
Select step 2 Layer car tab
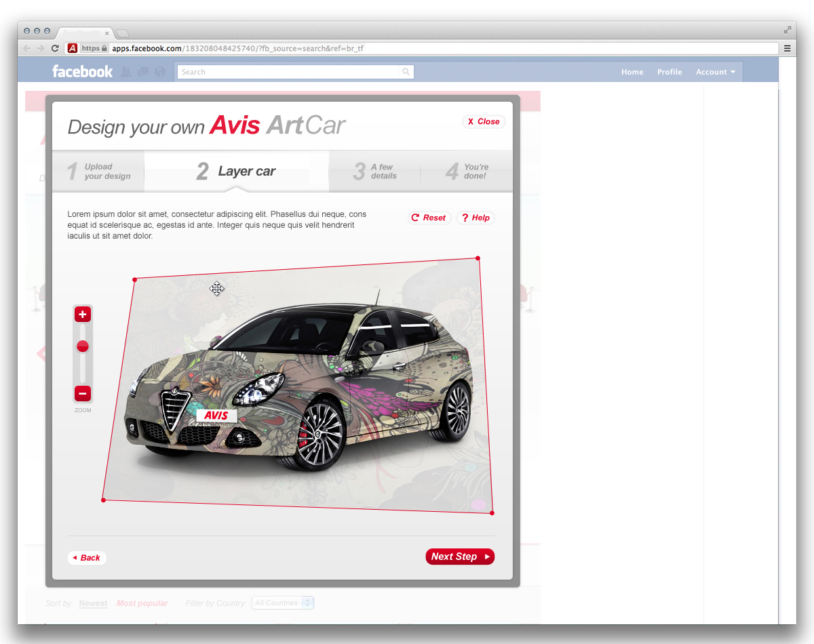[x=237, y=171]
